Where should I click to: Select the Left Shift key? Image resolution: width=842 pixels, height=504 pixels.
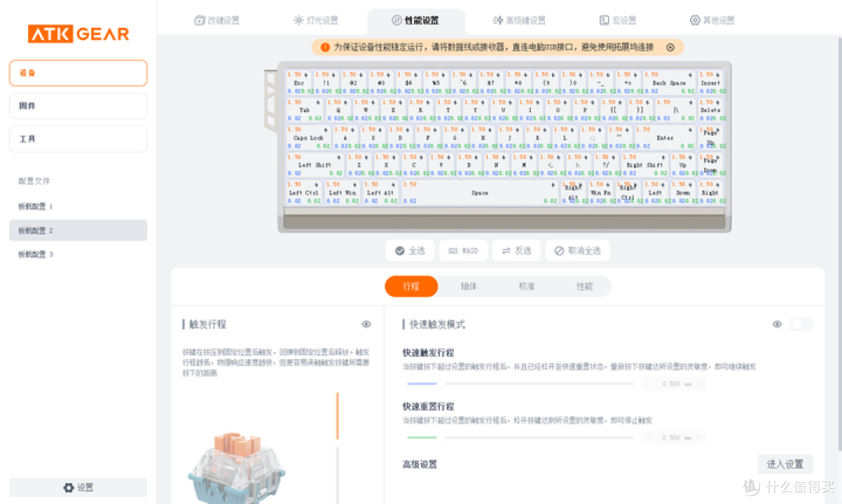315,165
